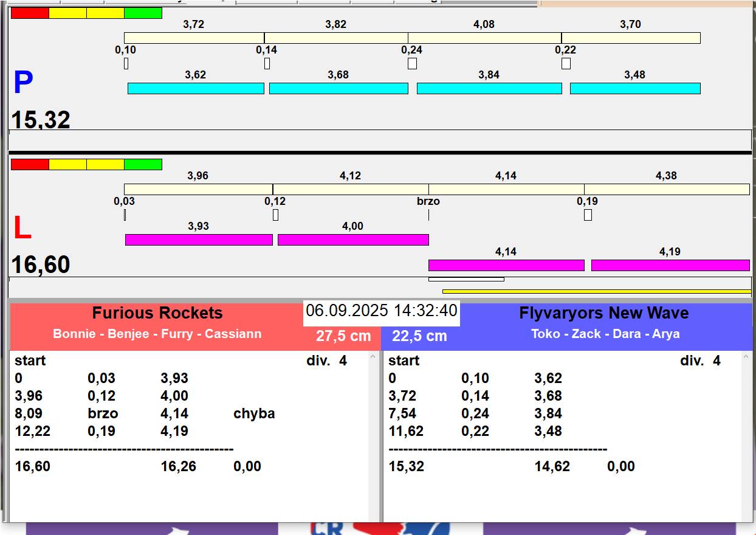This screenshot has width=756, height=535.
Task: Click the 4,08 cream segment in lane P
Action: pos(484,38)
